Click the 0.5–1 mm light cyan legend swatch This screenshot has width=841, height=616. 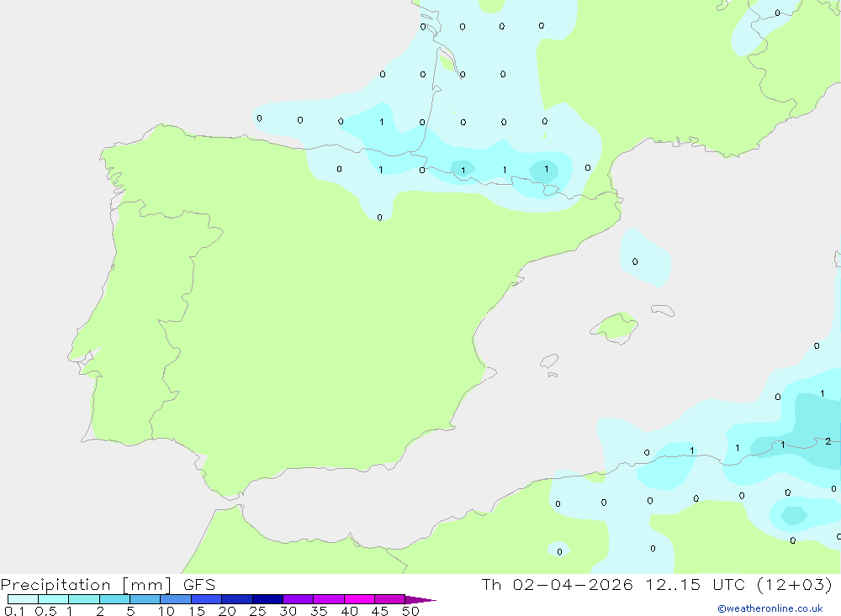click(x=54, y=599)
